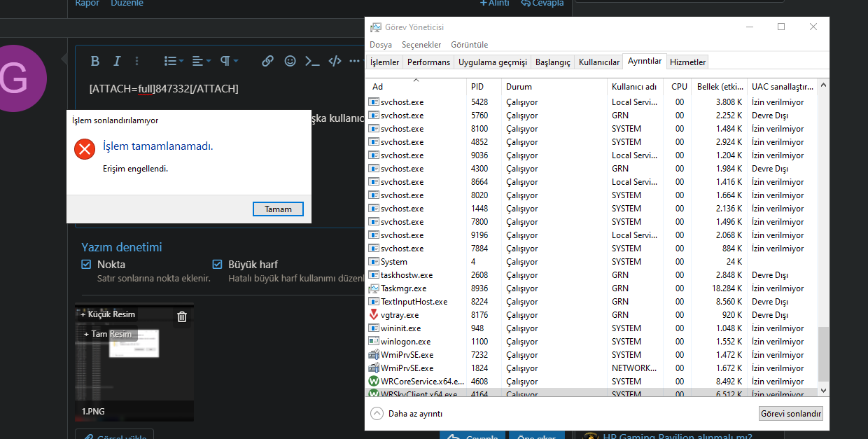Click the WmiPrvSE.exe icon with PID 7232

pos(373,355)
